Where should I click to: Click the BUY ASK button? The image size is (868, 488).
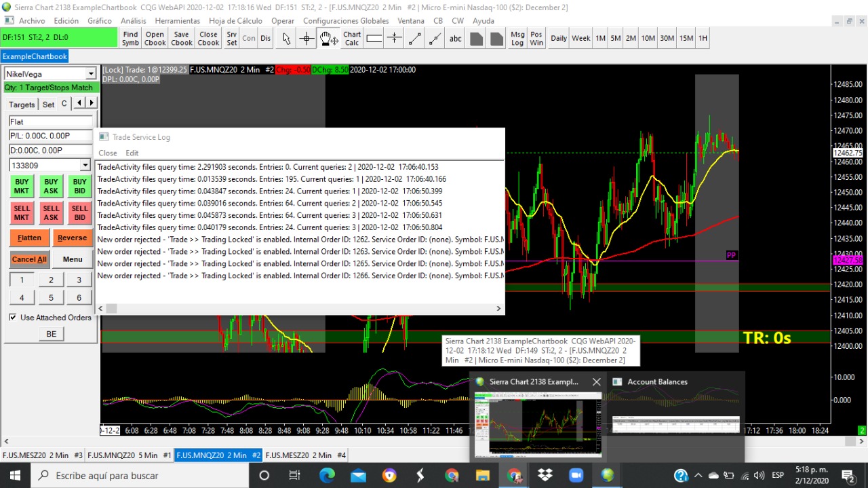pyautogui.click(x=51, y=186)
